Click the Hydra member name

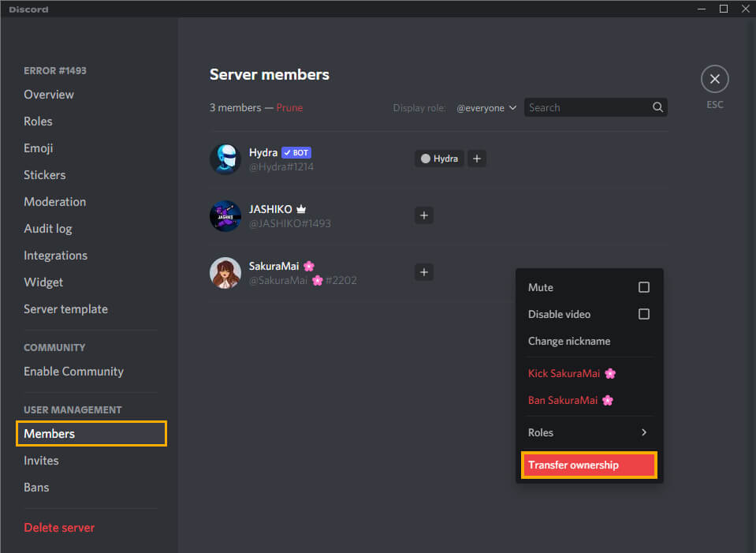[263, 152]
